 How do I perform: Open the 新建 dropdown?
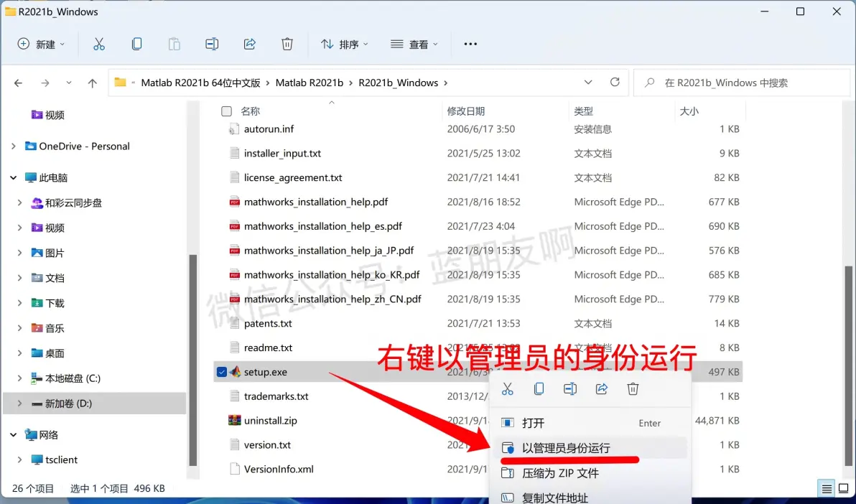tap(42, 45)
